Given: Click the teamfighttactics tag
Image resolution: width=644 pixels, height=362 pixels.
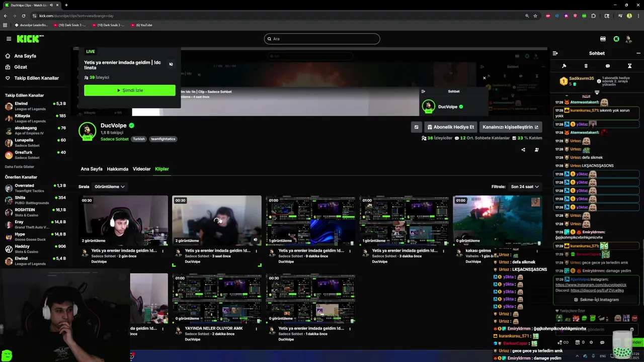Looking at the screenshot, I should click(x=164, y=139).
